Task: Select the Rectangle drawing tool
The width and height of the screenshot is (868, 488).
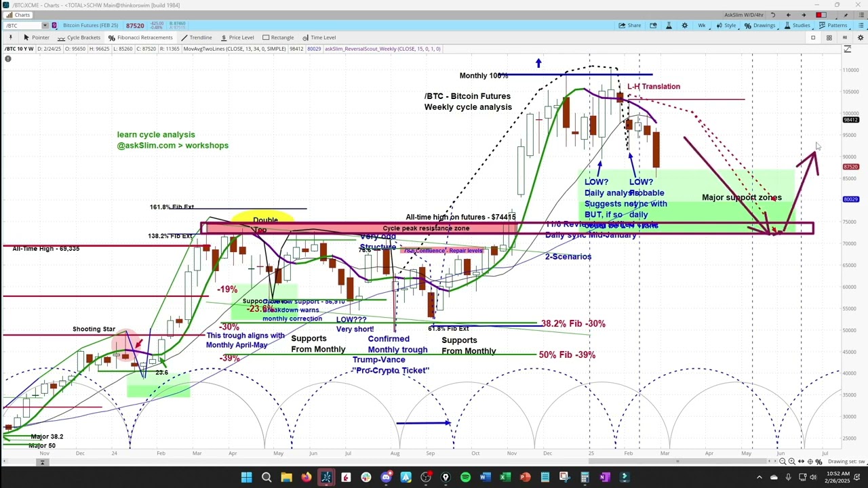Action: [x=277, y=37]
